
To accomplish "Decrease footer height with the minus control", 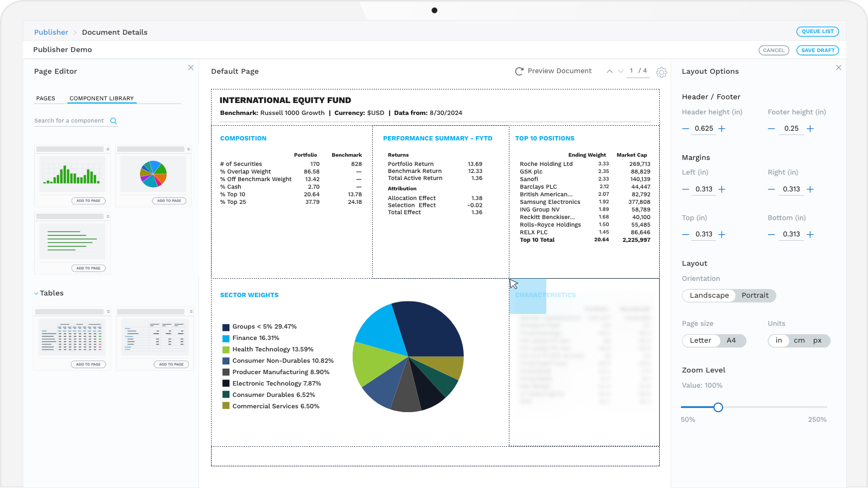I will tap(771, 129).
